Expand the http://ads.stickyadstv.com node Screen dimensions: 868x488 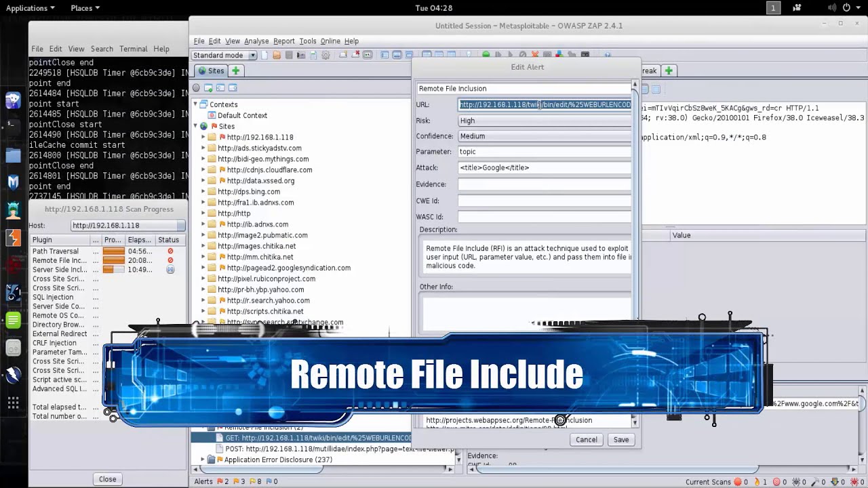(203, 148)
